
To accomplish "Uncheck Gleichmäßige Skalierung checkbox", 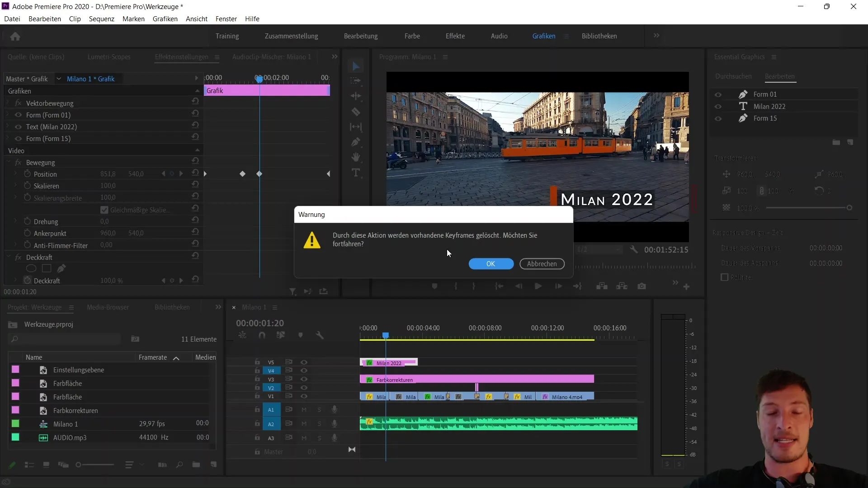I will (x=104, y=210).
